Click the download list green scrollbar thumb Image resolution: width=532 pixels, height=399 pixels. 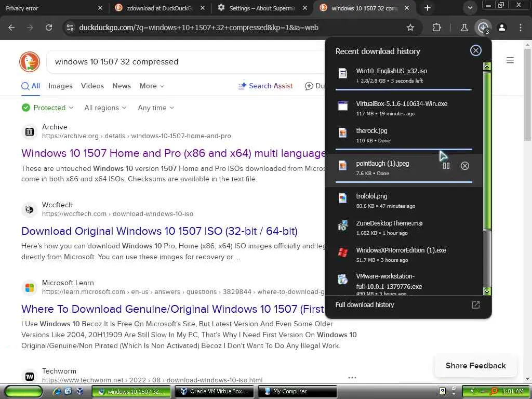(x=487, y=150)
